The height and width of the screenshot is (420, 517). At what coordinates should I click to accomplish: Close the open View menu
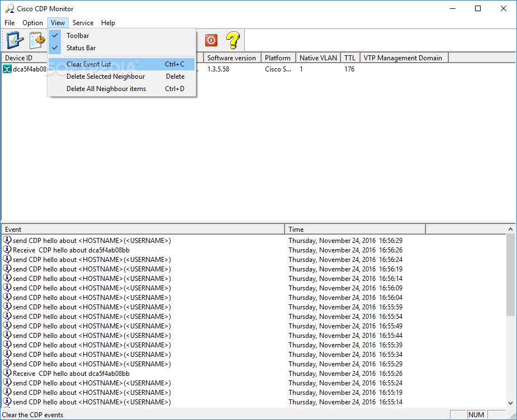point(58,23)
